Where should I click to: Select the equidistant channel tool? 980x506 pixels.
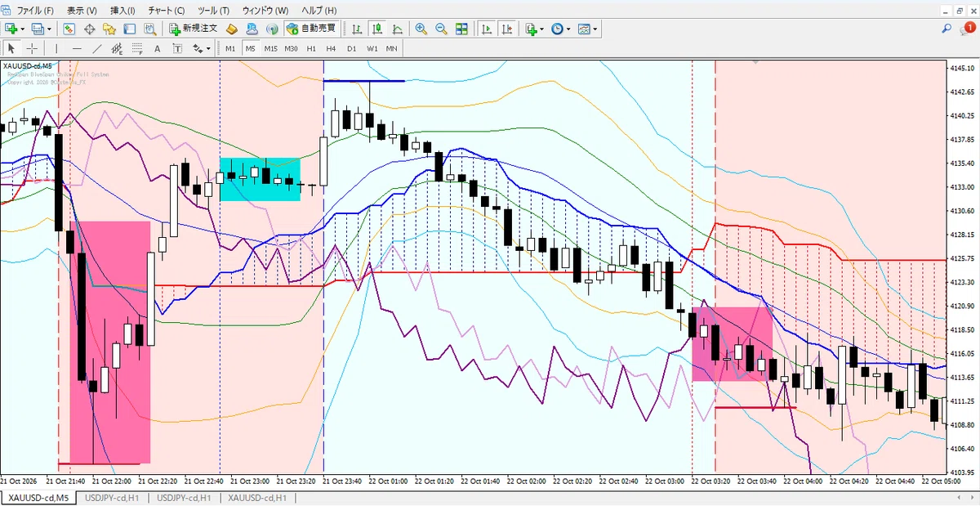tap(117, 48)
